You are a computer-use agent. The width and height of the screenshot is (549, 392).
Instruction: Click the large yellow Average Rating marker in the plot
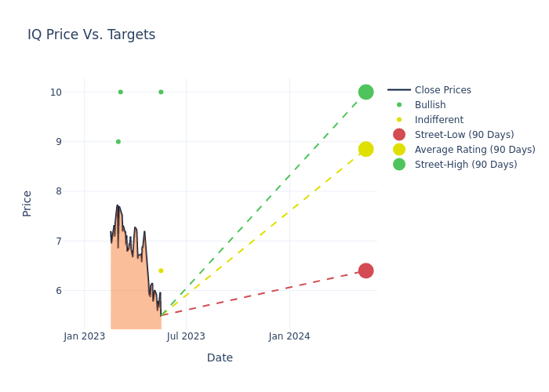(x=365, y=149)
